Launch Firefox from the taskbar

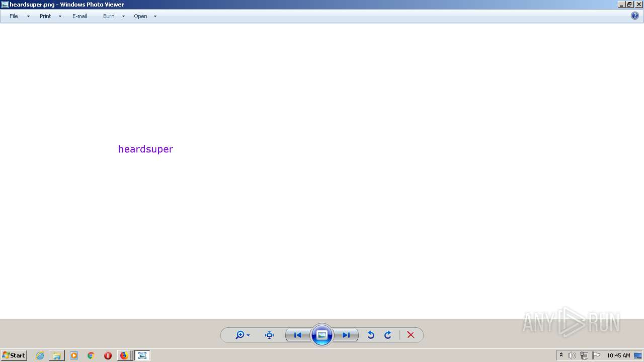coord(124,355)
